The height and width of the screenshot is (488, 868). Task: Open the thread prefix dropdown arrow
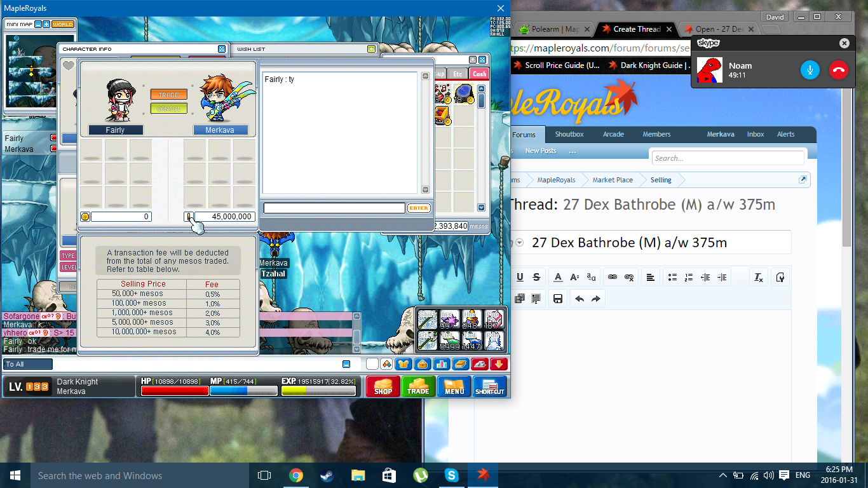point(520,243)
